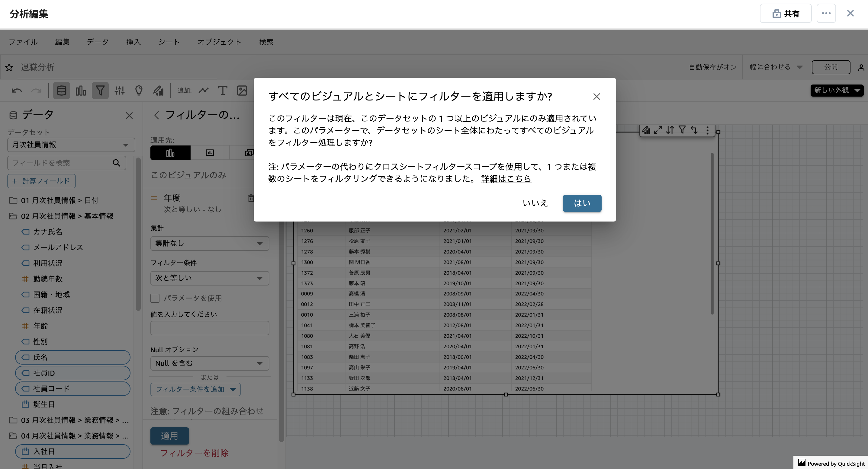The height and width of the screenshot is (469, 868).
Task: Open the parameters controls icon
Action: 120,91
